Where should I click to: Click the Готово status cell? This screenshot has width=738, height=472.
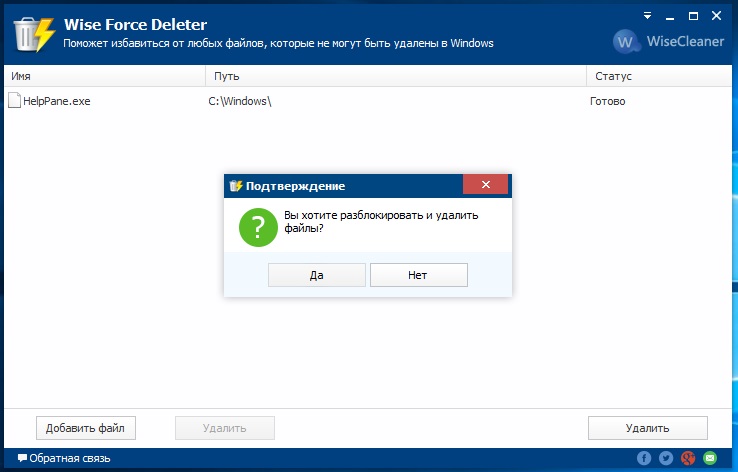click(x=608, y=101)
